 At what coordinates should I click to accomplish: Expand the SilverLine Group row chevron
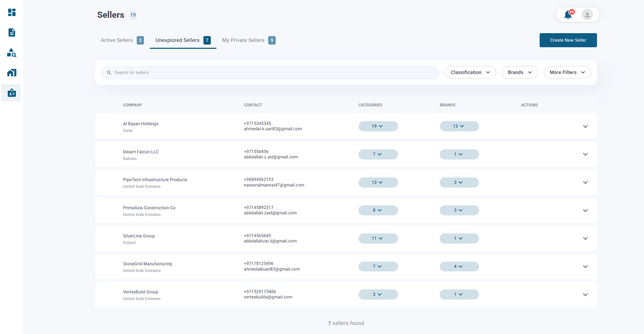pos(586,238)
